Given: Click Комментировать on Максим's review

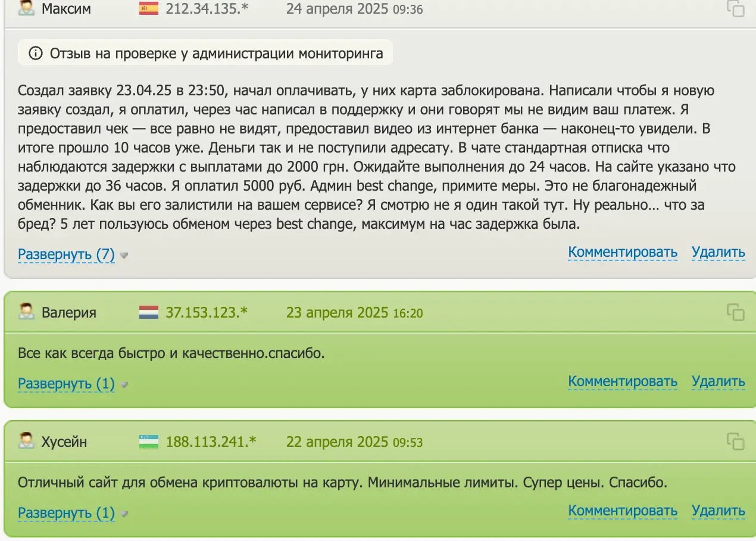Looking at the screenshot, I should tap(622, 252).
